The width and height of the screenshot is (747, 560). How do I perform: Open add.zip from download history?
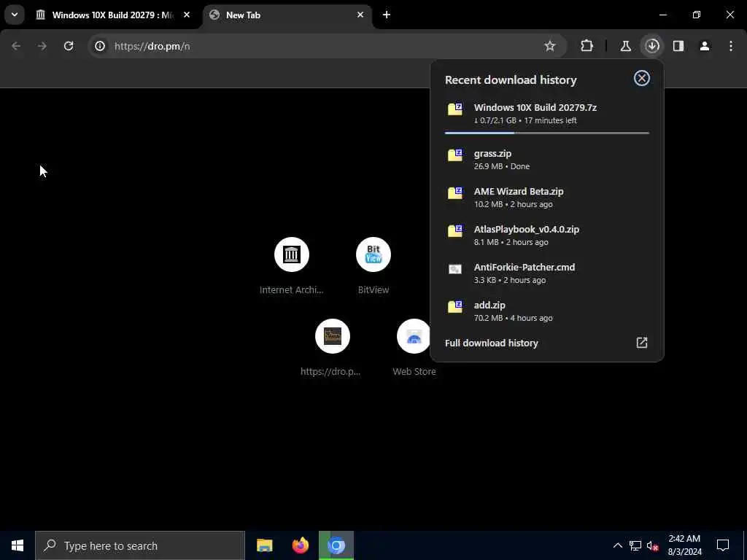[547, 311]
